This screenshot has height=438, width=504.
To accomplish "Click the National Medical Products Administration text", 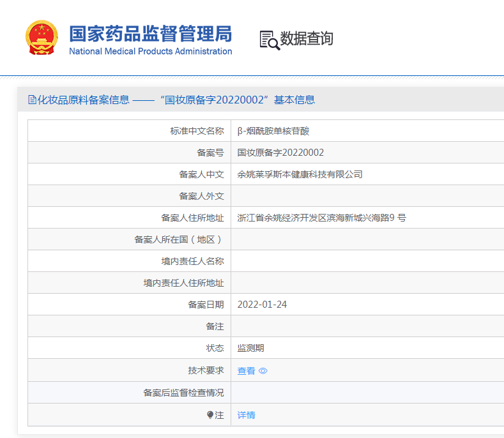I will pyautogui.click(x=150, y=52).
